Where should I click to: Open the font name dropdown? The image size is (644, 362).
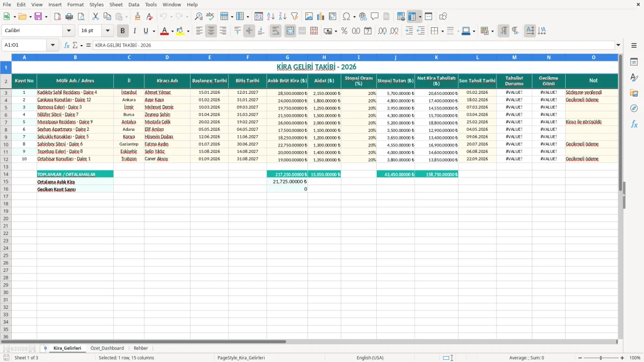click(68, 31)
